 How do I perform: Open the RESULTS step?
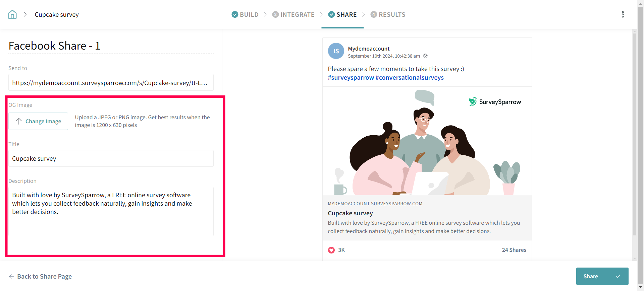[x=388, y=14]
